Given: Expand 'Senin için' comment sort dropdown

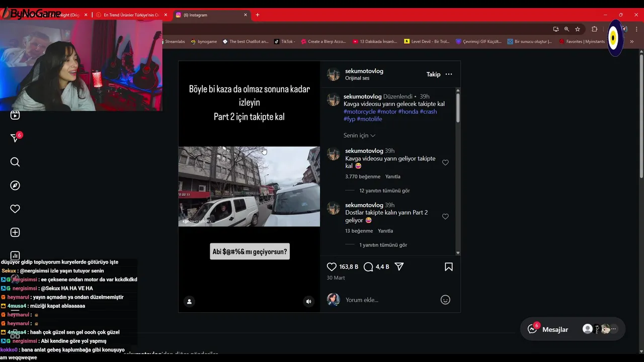Looking at the screenshot, I should tap(359, 135).
